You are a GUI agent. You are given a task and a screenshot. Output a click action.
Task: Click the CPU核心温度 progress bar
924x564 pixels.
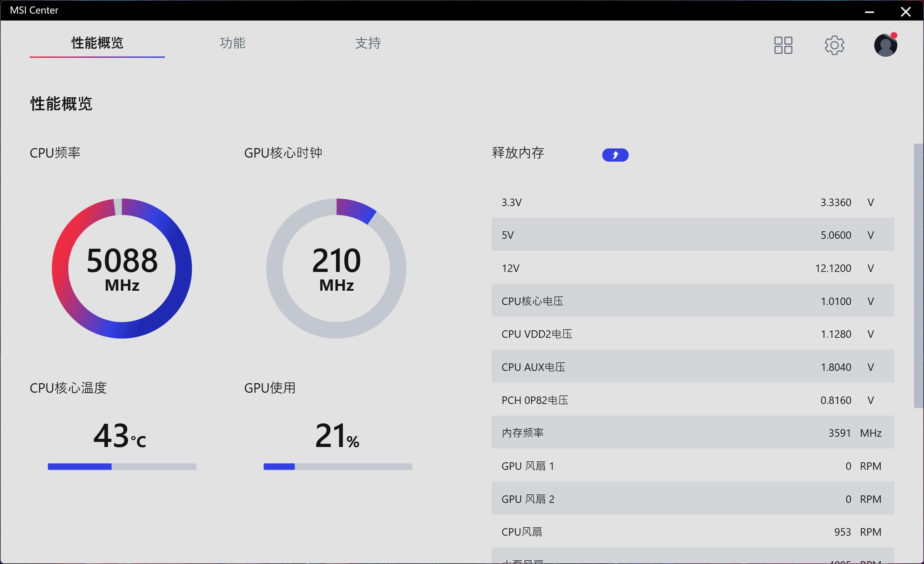tap(122, 466)
